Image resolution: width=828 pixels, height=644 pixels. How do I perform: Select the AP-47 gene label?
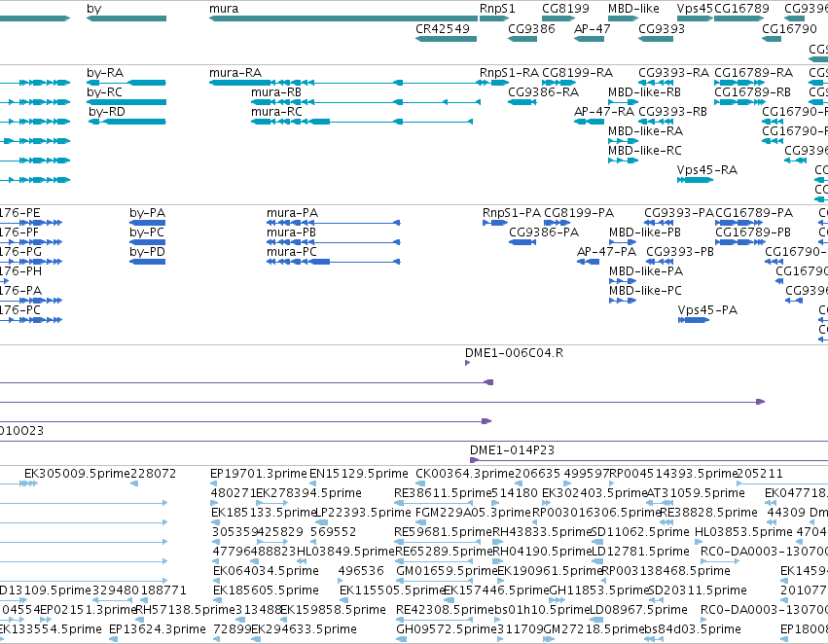tap(592, 28)
